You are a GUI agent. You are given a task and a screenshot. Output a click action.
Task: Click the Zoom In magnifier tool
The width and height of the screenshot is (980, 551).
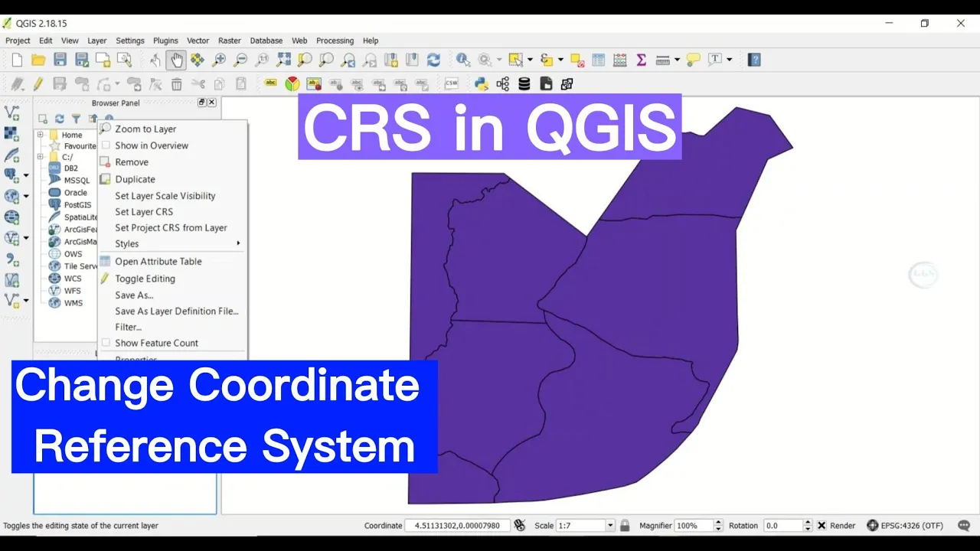[219, 60]
